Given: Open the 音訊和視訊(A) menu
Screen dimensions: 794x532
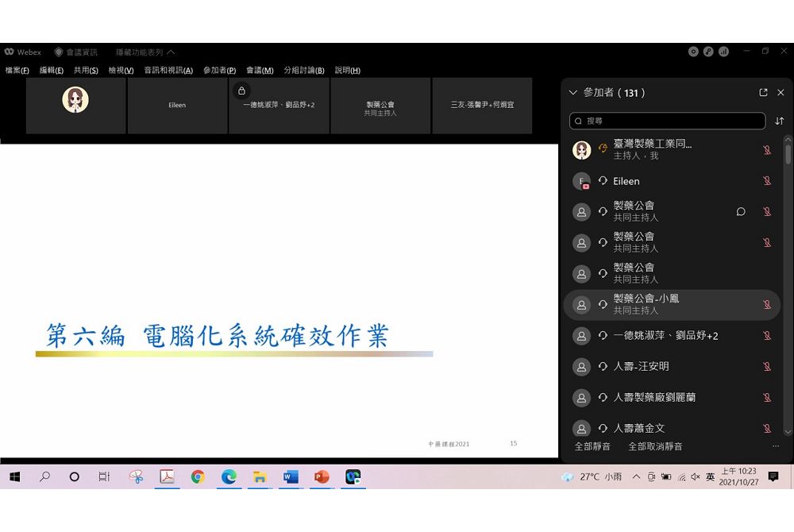Looking at the screenshot, I should click(168, 71).
